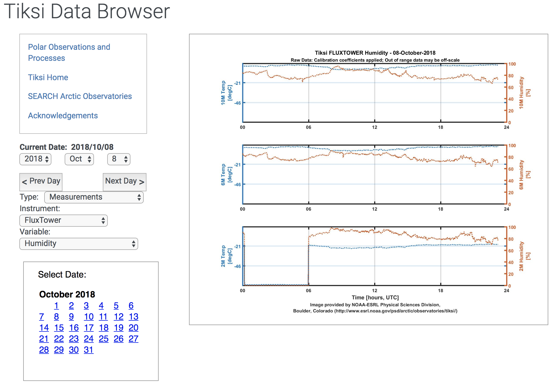Screen dimensions: 556x392
Task: Select October 21 in the calendar
Action: click(44, 339)
